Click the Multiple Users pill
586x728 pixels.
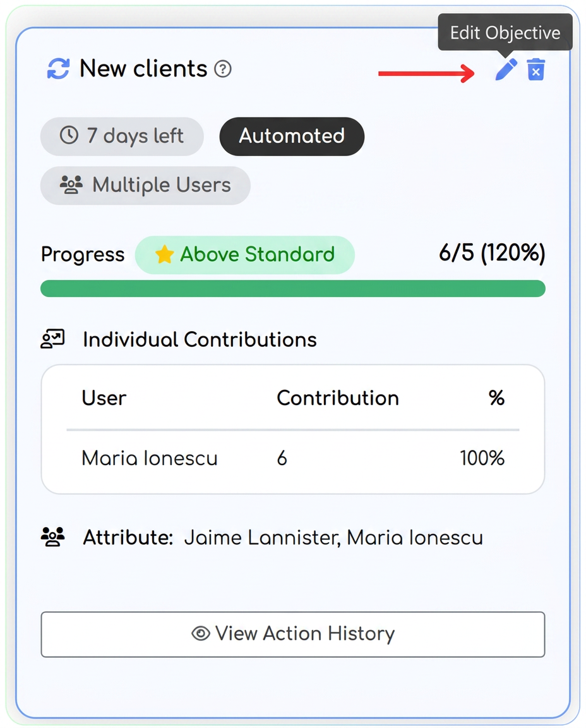tap(145, 185)
